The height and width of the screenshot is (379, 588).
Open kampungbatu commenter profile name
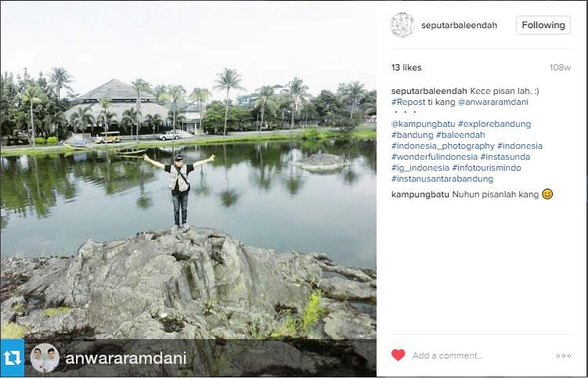point(420,194)
